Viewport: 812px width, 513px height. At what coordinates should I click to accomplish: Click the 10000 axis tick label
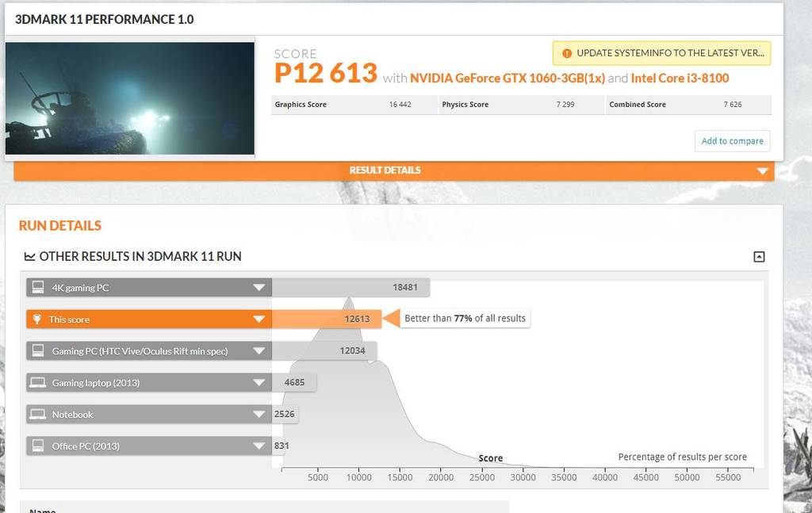(359, 477)
